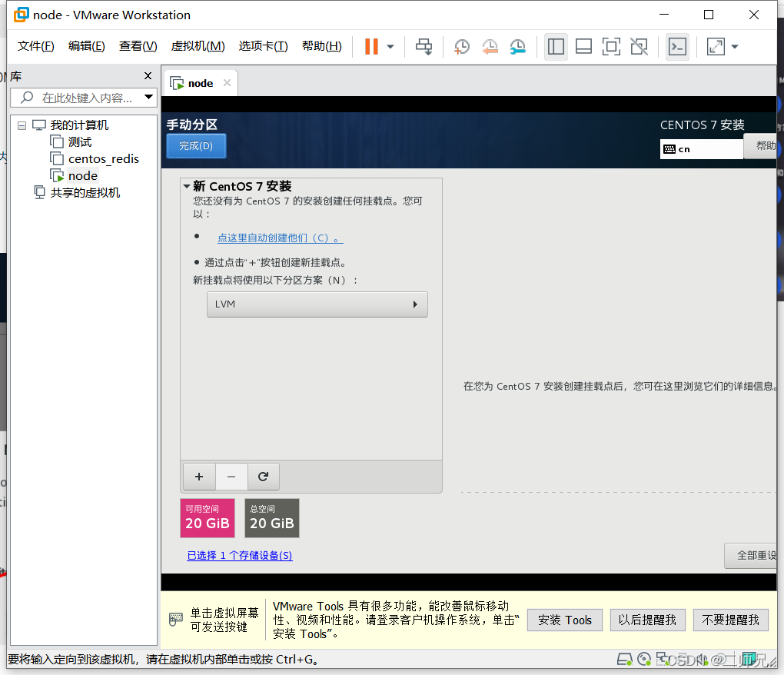784x675 pixels.
Task: Click the add mount point plus button
Action: pyautogui.click(x=198, y=476)
